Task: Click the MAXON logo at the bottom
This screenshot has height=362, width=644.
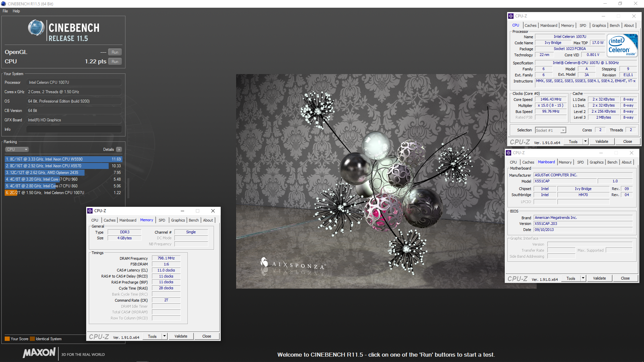Action: (39, 353)
